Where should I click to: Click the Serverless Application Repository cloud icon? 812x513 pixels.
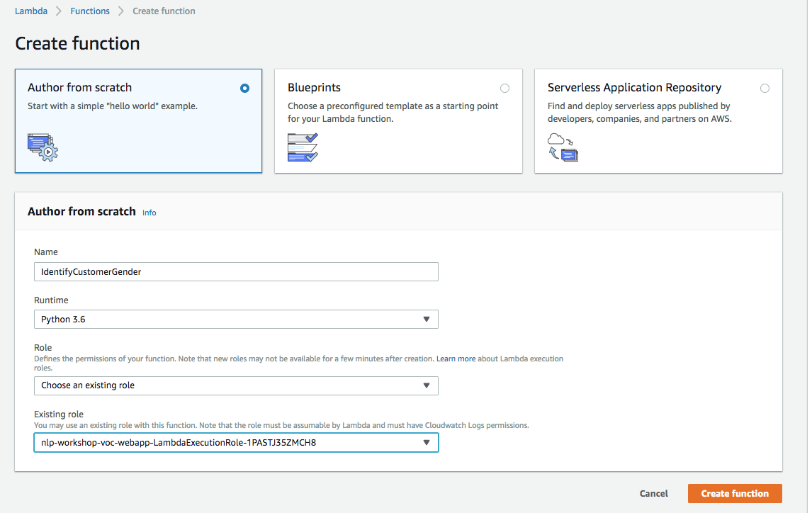563,147
